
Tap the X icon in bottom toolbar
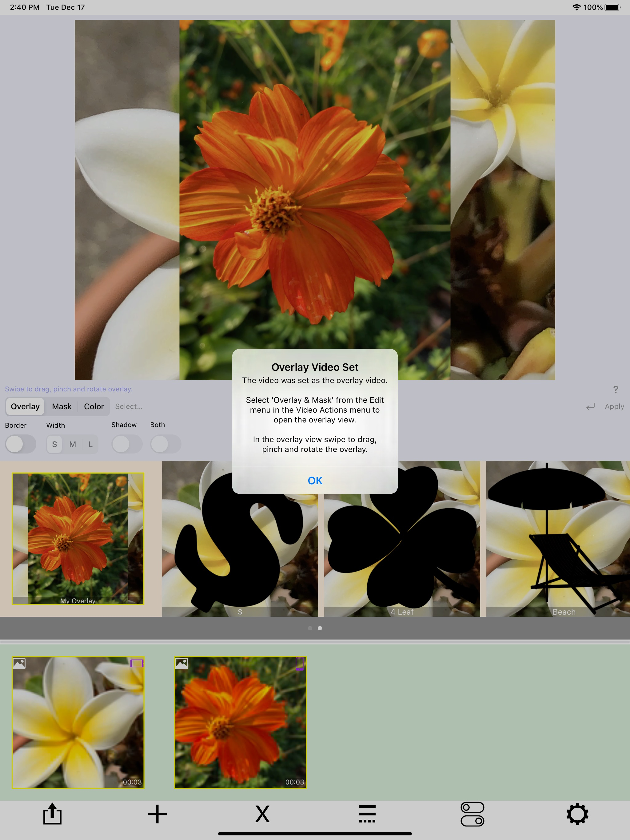click(262, 814)
